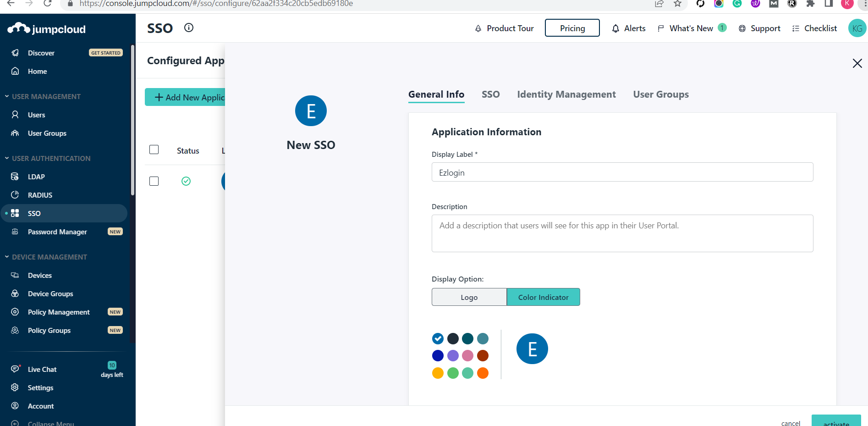Click the What's New notification badge
The image size is (868, 426).
click(722, 28)
